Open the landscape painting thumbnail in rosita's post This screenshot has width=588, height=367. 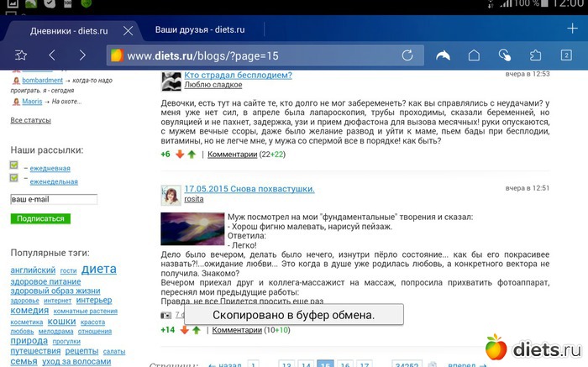coord(189,228)
